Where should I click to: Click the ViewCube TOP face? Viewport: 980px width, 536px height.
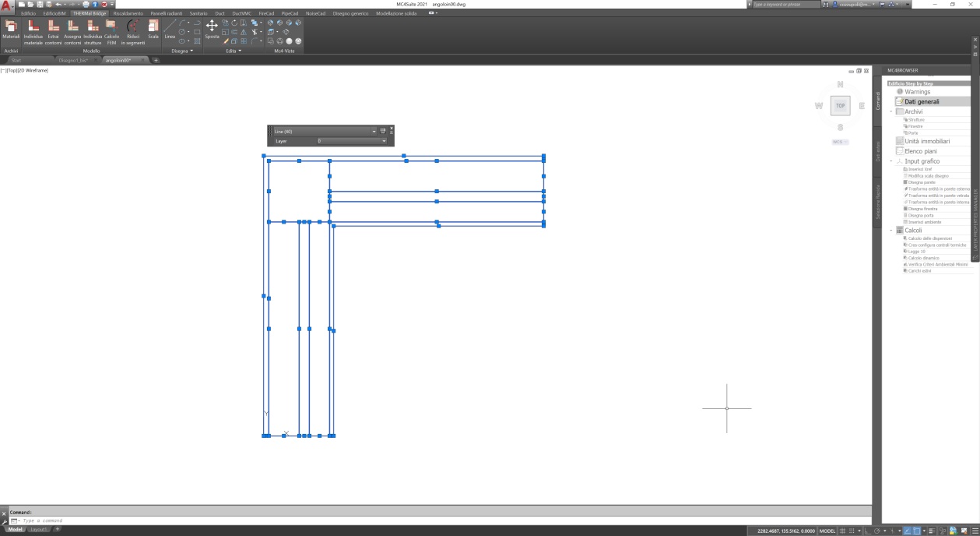[x=840, y=105]
